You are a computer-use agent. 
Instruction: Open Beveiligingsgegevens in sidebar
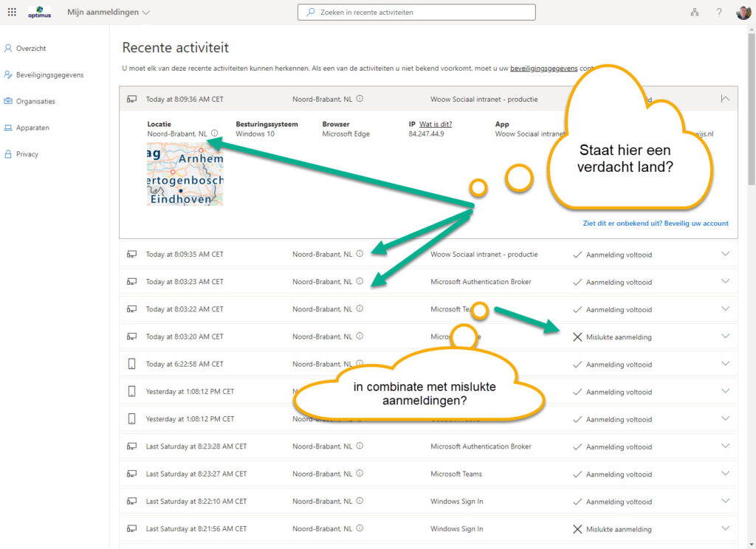pyautogui.click(x=49, y=75)
